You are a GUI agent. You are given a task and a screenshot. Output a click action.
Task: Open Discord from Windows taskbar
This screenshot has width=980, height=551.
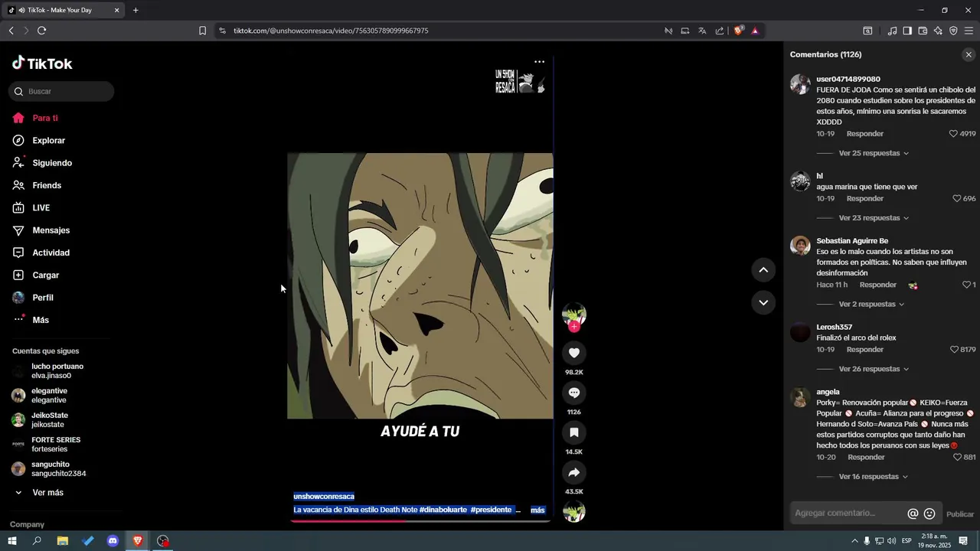113,540
